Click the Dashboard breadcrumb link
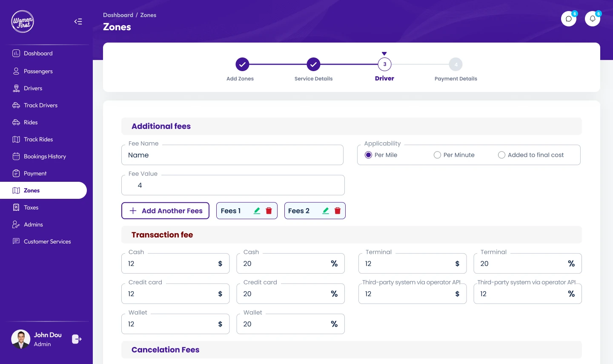This screenshot has height=364, width=613. pos(118,15)
